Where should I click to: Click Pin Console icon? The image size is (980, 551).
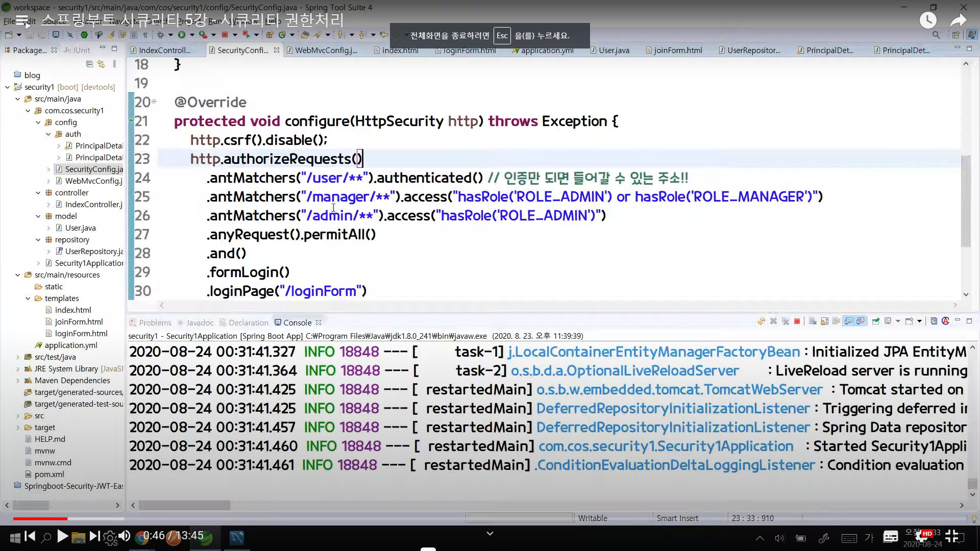coord(876,321)
